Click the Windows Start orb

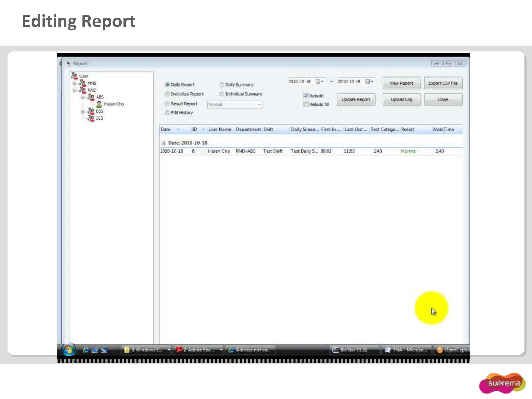click(68, 350)
